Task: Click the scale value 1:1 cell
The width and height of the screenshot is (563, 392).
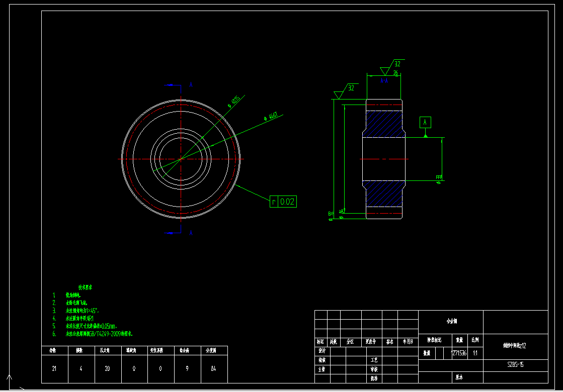Action: tap(475, 353)
